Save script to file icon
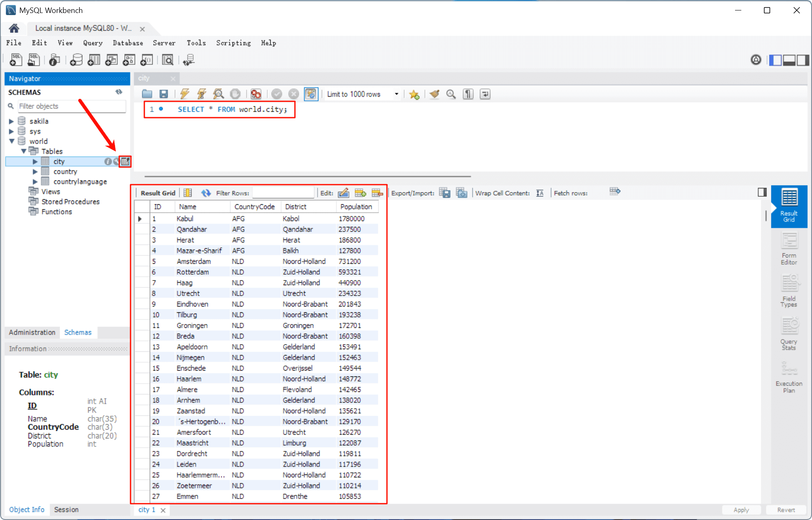This screenshot has height=520, width=812. (164, 94)
